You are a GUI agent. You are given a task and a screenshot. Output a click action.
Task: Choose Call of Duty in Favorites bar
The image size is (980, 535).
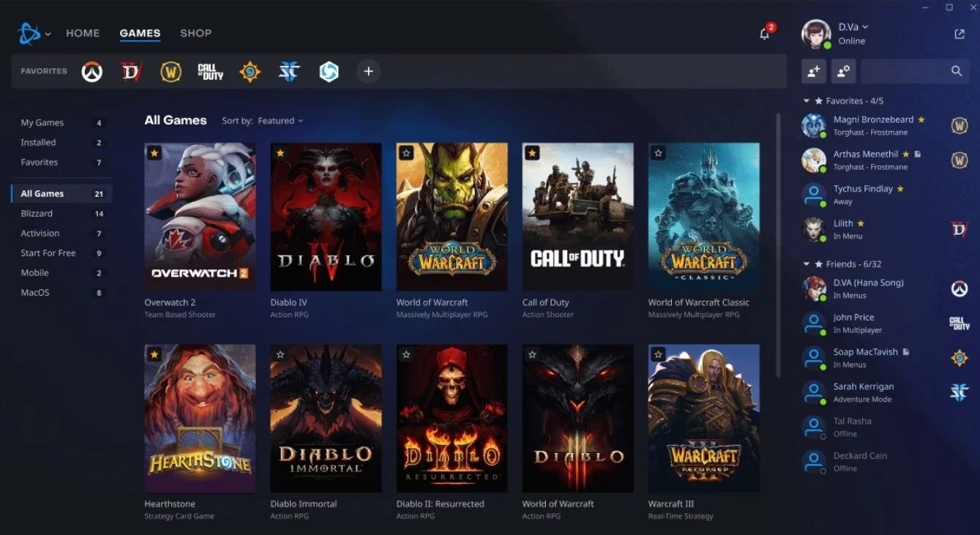[210, 72]
